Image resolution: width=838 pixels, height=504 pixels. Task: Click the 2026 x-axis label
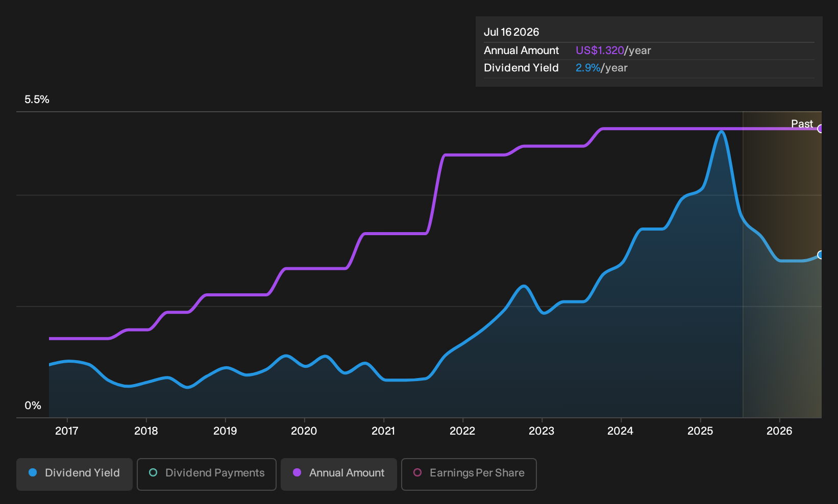pos(779,431)
